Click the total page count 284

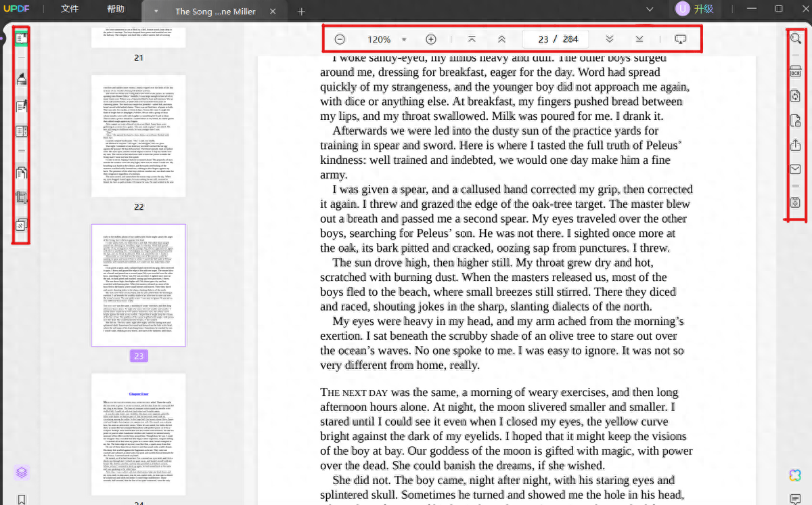[570, 39]
